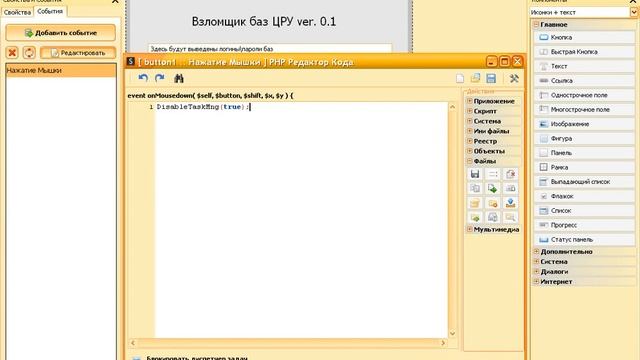Pick the 'Рамка' component

tap(584, 167)
